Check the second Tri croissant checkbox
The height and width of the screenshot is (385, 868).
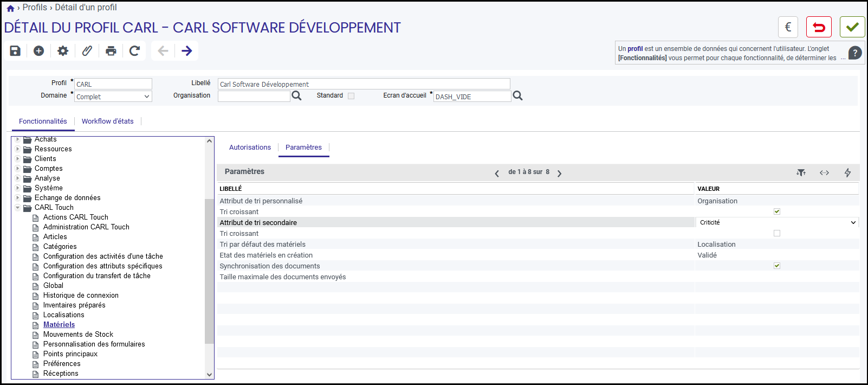pos(777,233)
